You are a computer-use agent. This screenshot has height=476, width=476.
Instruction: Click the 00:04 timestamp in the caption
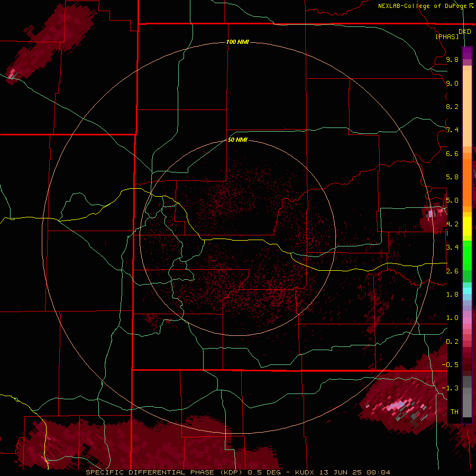tap(378, 472)
